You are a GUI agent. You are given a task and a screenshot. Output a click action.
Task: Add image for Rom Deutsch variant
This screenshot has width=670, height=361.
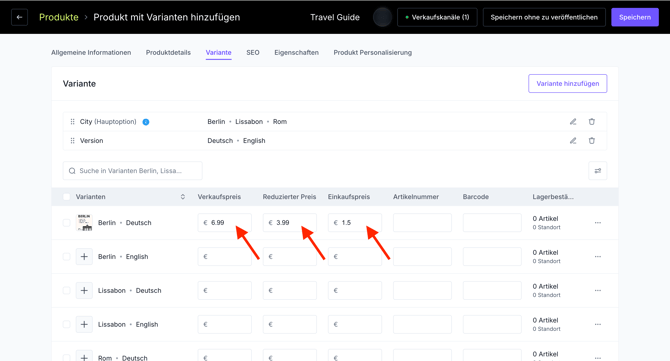pyautogui.click(x=84, y=356)
